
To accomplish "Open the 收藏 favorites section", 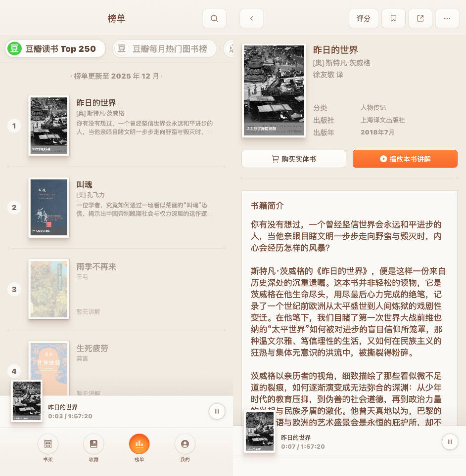I will [93, 449].
